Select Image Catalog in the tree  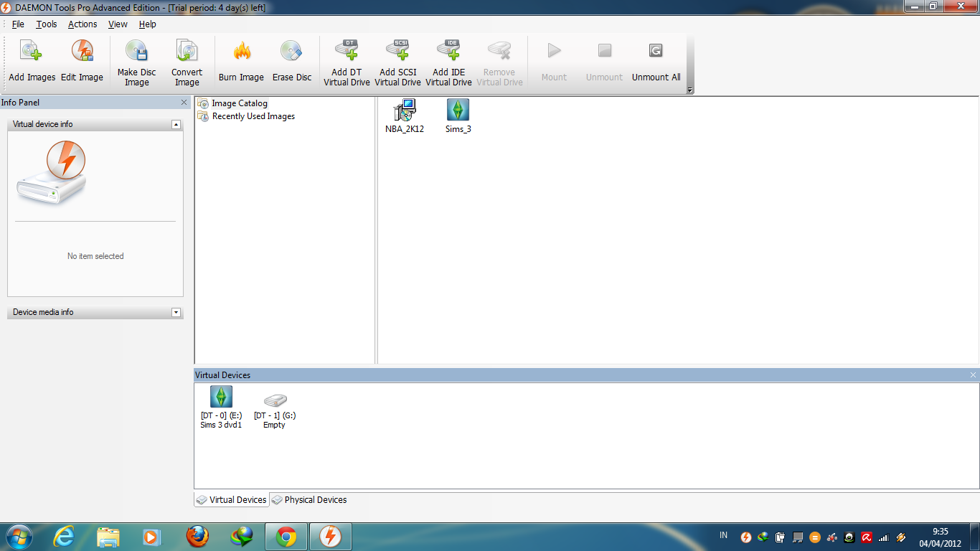click(x=232, y=103)
